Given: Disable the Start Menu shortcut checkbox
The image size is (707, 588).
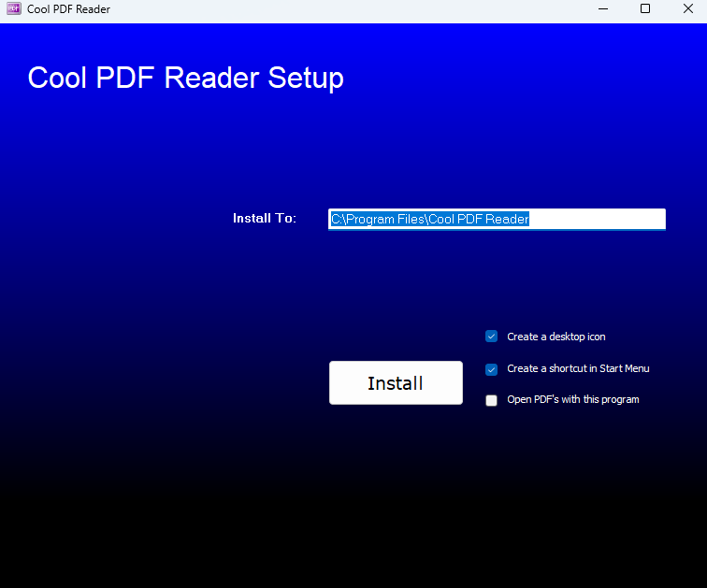Looking at the screenshot, I should pos(492,369).
